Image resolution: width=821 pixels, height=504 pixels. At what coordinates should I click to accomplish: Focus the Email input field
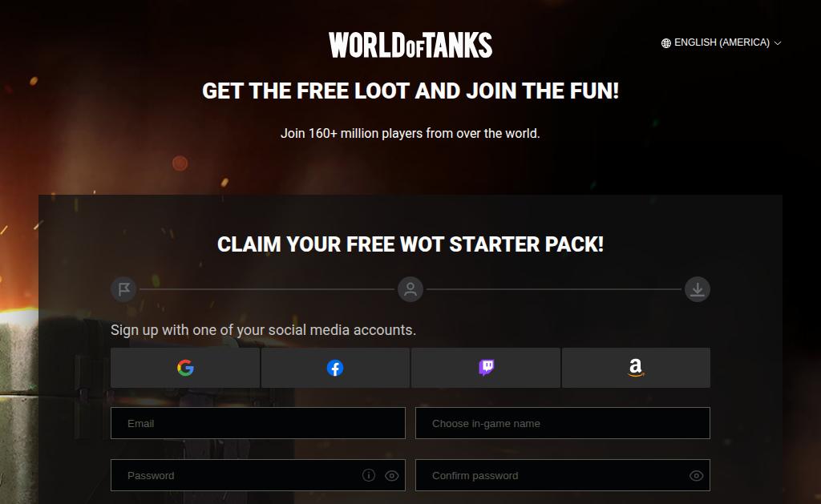coord(258,423)
